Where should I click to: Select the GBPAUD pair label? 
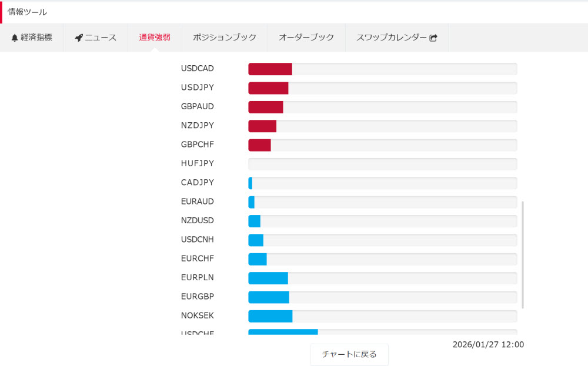tap(198, 106)
